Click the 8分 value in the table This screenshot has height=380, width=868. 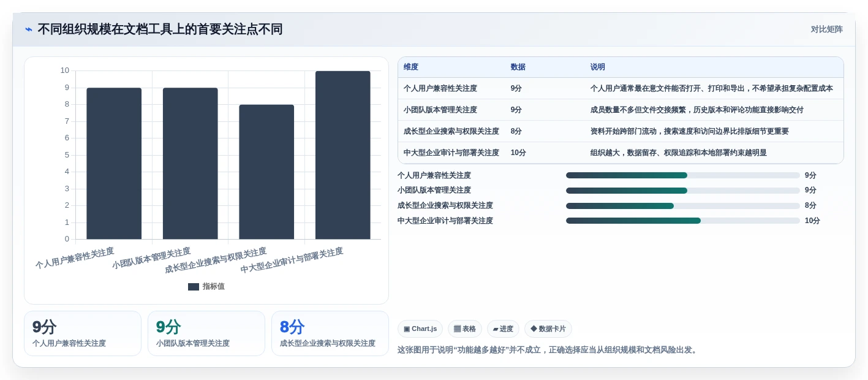pyautogui.click(x=516, y=131)
